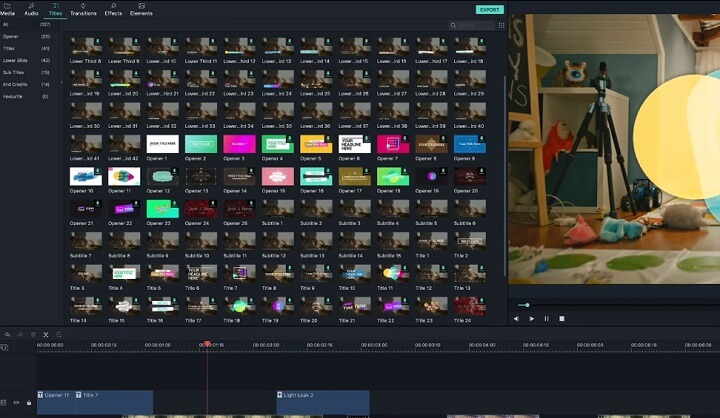The image size is (720, 418).
Task: Click the search magnifier icon
Action: [453, 25]
